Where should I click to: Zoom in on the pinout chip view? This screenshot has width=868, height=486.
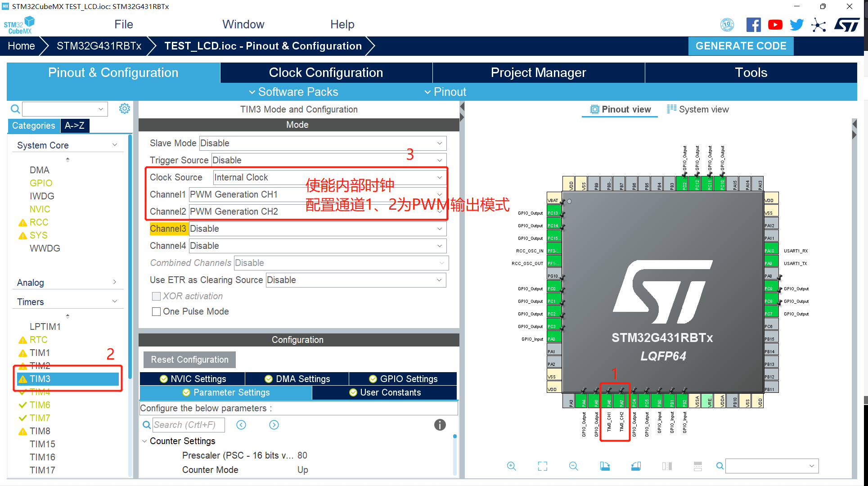(512, 466)
